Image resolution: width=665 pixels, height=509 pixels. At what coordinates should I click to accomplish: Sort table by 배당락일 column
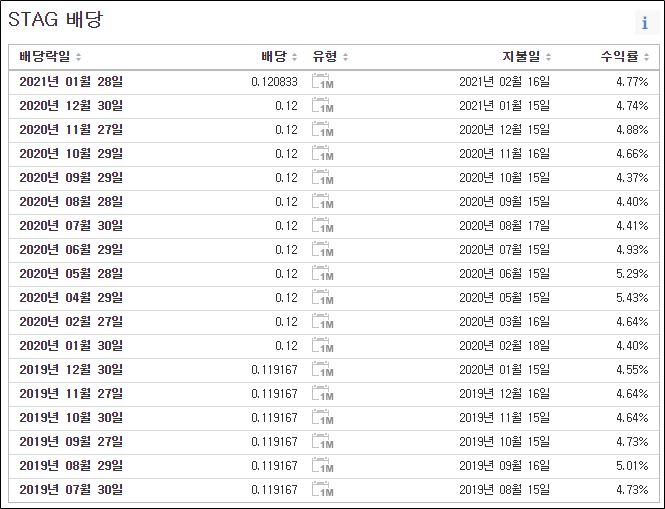tap(50, 56)
